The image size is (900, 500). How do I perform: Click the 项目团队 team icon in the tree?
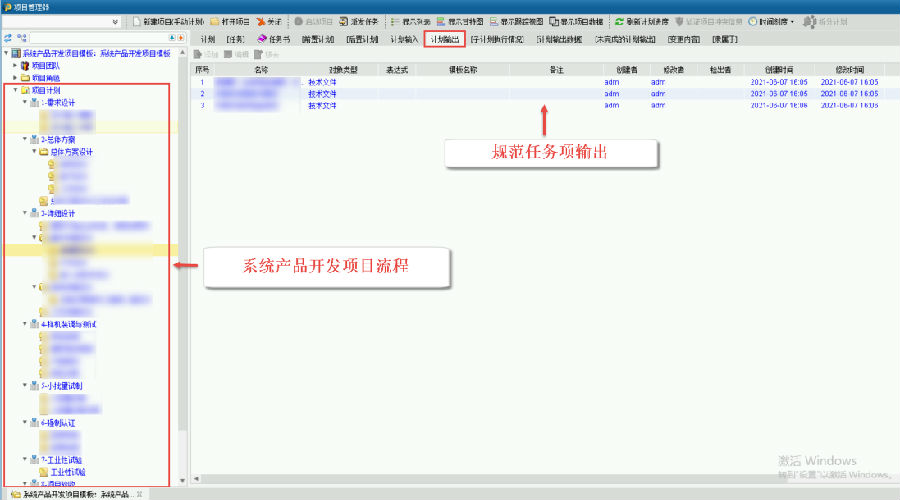click(x=25, y=65)
